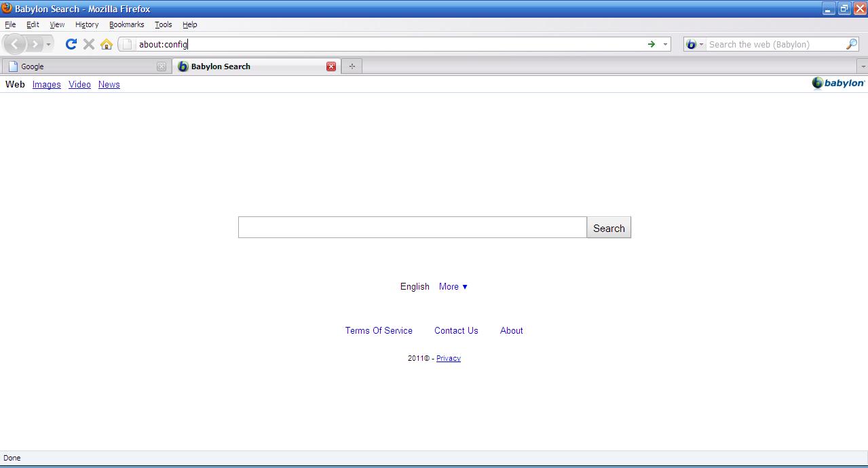This screenshot has height=468, width=868.
Task: Open the address bar history dropdown
Action: (x=665, y=44)
